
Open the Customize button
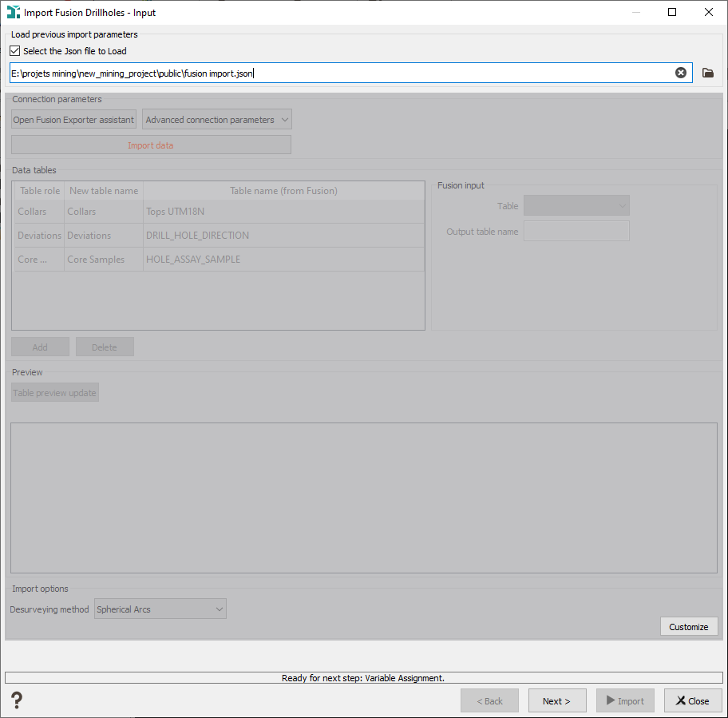(x=689, y=626)
